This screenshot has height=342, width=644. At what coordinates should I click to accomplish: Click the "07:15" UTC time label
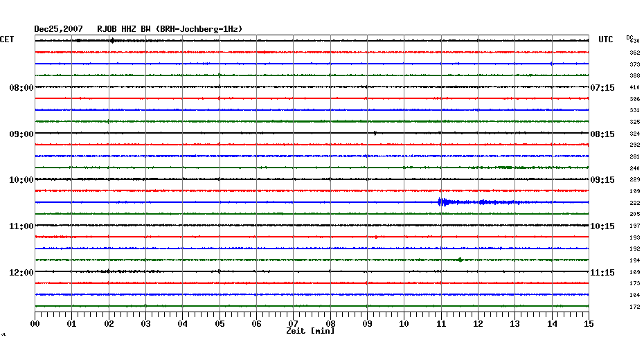pyautogui.click(x=602, y=88)
